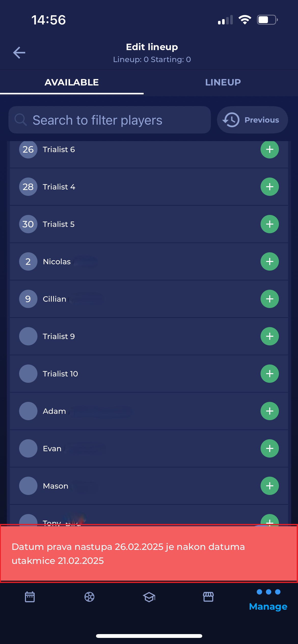Screen dimensions: 298x644
Task: Add Trialist 9 with plus icon
Action: point(269,336)
